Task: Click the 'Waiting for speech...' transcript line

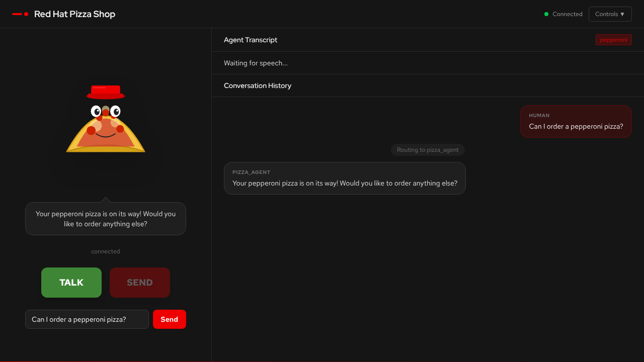Action: tap(256, 63)
